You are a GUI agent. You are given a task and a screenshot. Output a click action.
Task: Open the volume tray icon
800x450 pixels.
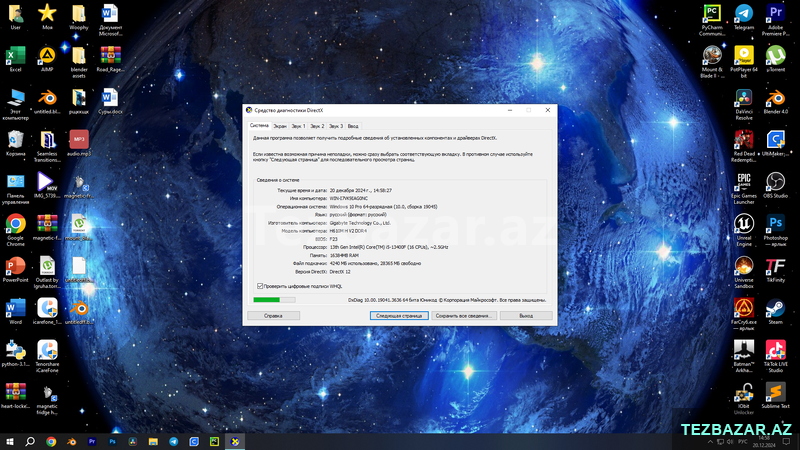click(730, 442)
